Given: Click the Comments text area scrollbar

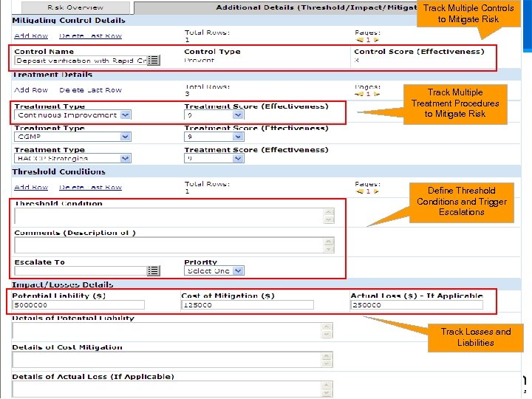Looking at the screenshot, I should pyautogui.click(x=329, y=245).
